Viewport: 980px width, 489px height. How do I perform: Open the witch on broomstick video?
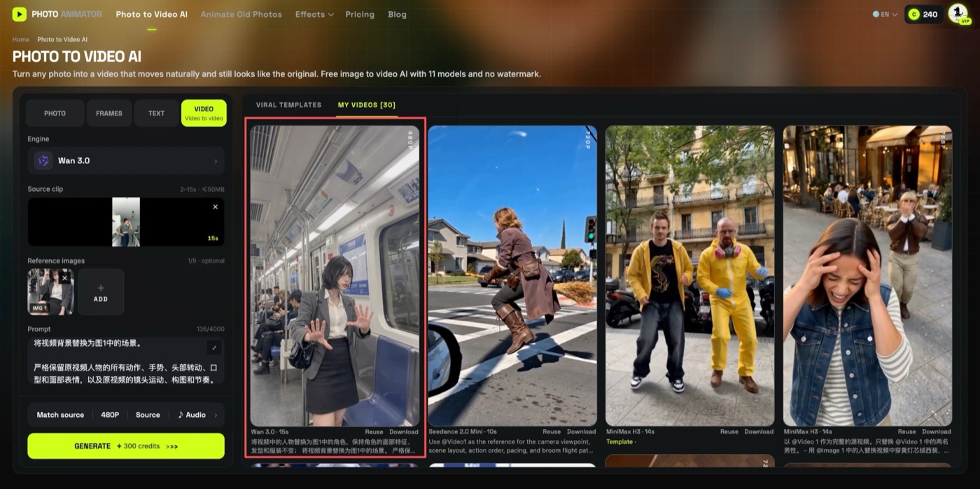(x=512, y=275)
